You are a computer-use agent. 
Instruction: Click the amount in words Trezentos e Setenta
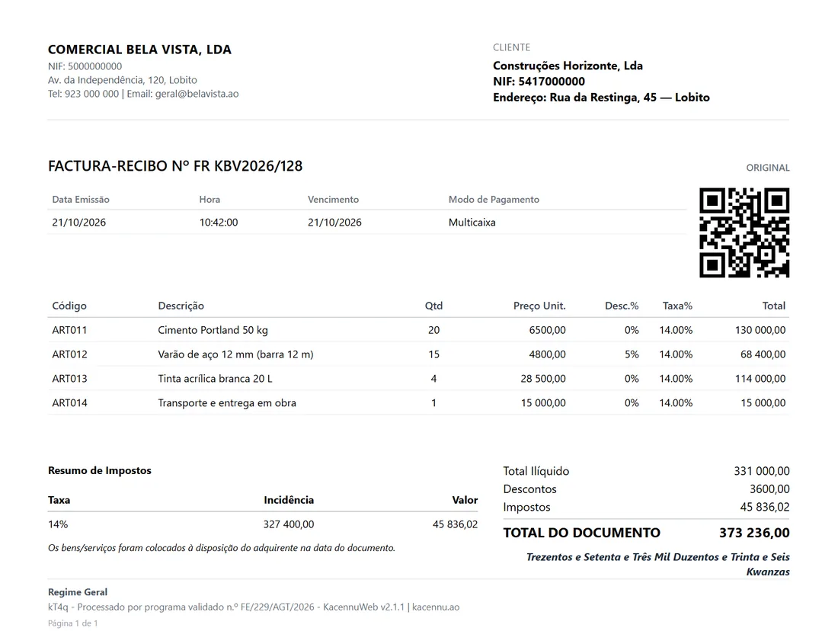(658, 565)
